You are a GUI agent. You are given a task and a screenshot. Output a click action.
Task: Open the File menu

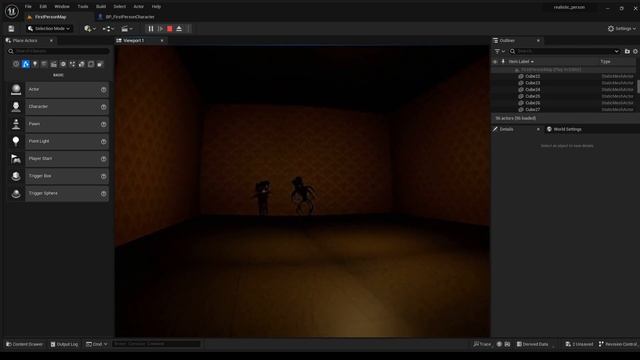coord(28,7)
